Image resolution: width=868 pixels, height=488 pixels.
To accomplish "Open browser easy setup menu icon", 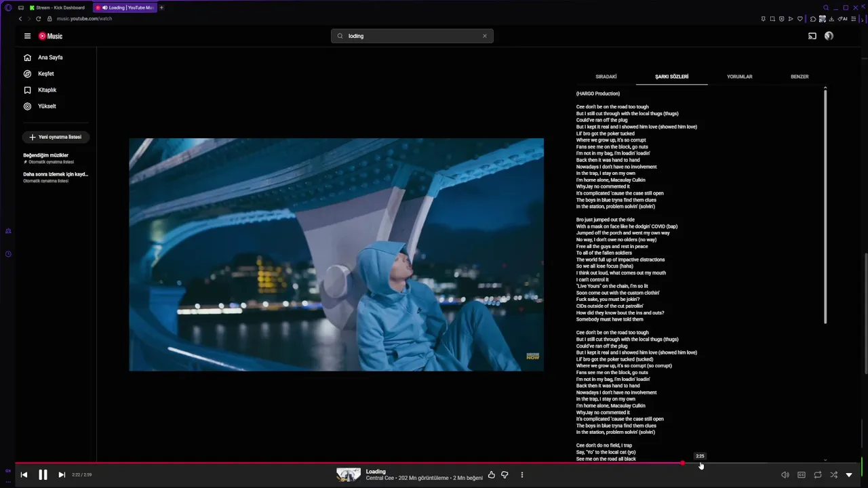I will point(853,18).
